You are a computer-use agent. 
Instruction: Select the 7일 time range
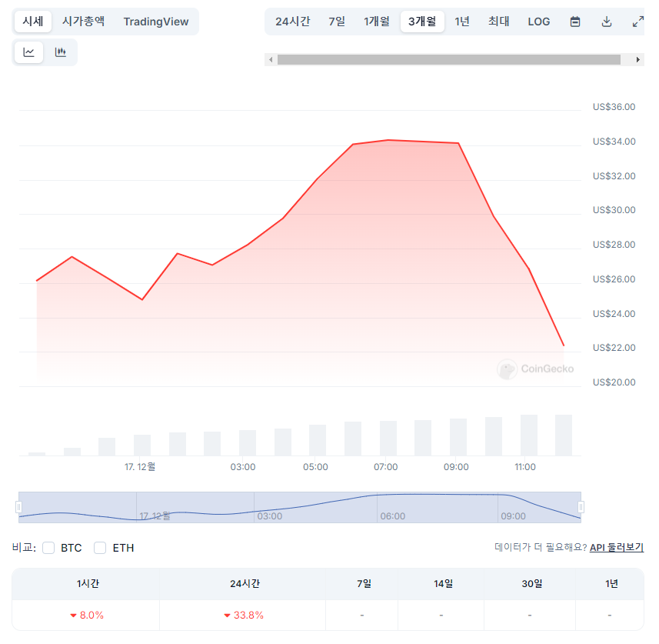tap(337, 22)
